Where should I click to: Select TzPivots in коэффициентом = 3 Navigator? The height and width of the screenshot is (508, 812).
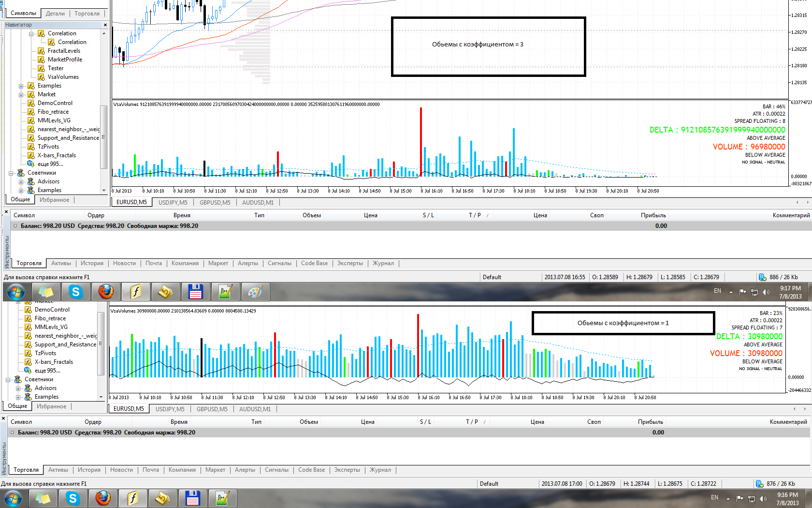click(48, 147)
